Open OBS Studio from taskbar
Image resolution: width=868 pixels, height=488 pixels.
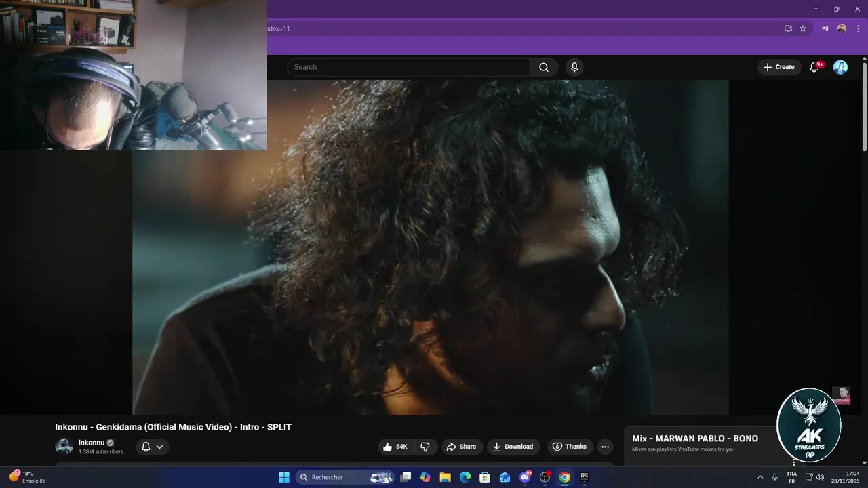point(545,477)
